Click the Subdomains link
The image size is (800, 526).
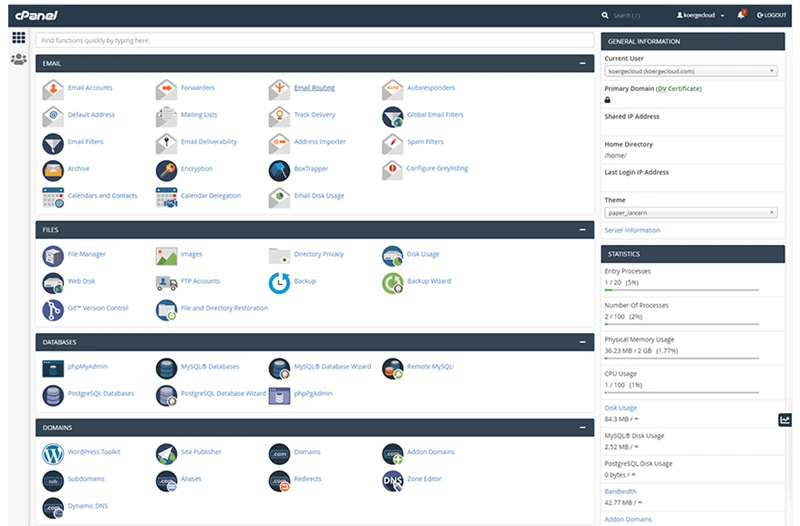86,479
